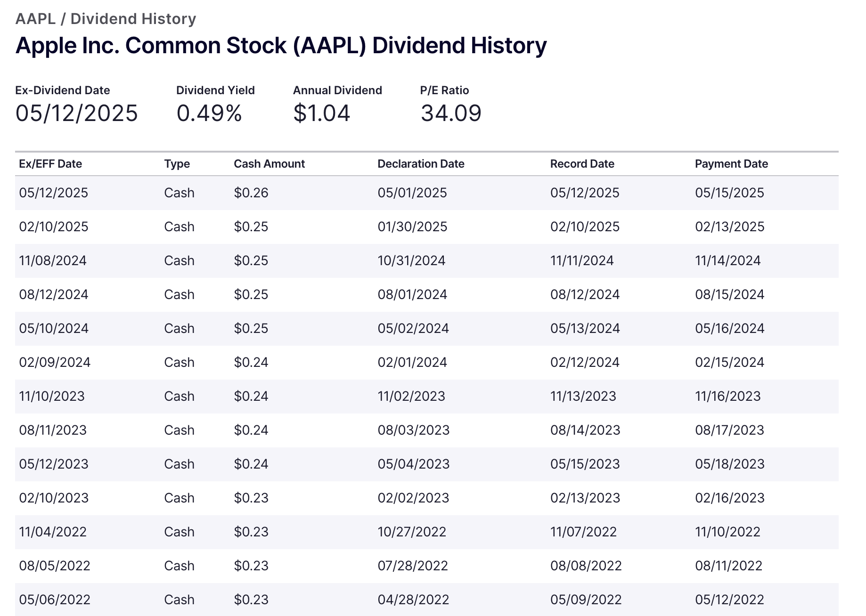Click payment date 05/16/2024
This screenshot has height=616, width=866.
point(730,328)
